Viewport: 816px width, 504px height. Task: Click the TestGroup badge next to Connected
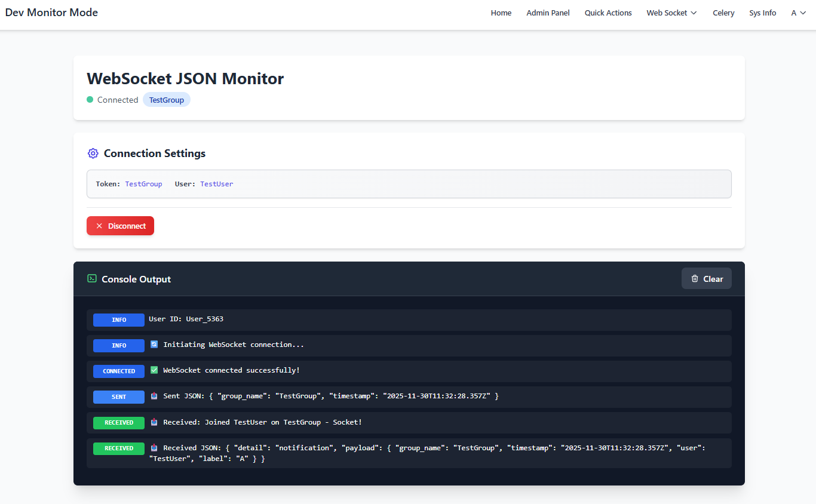[x=166, y=100]
